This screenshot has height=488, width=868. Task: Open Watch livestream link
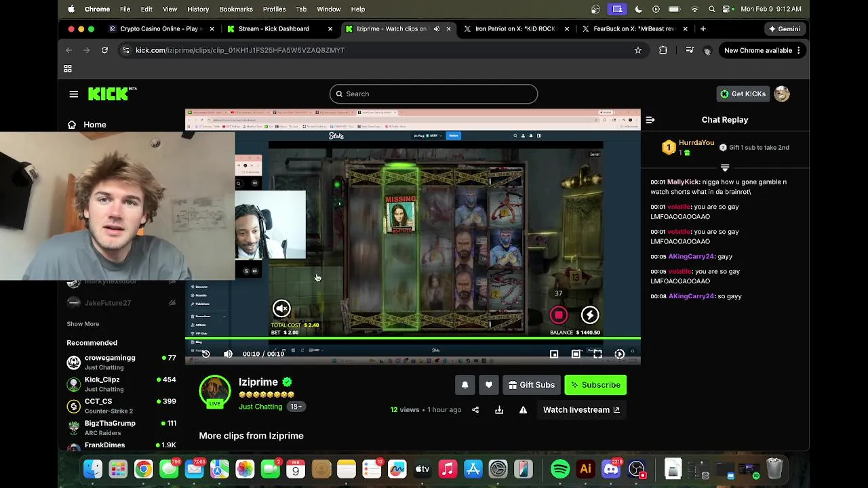click(581, 410)
